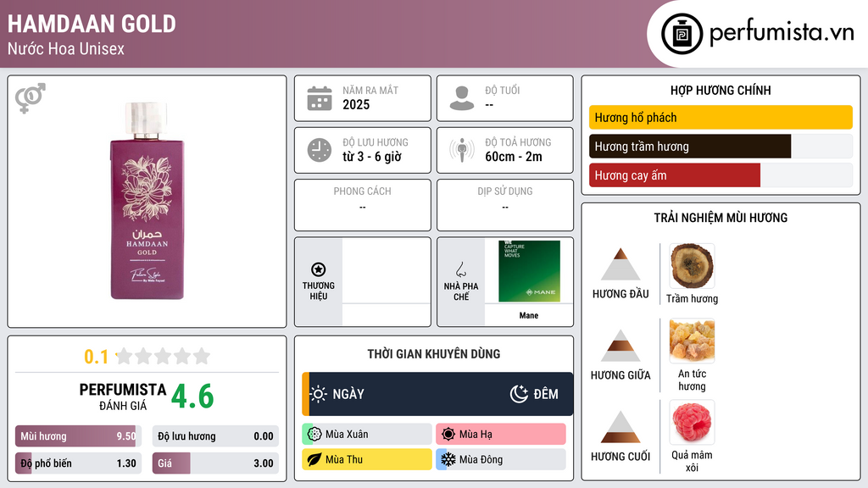The image size is (868, 488).
Task: Click the user rating value 0.1
Action: (x=97, y=357)
